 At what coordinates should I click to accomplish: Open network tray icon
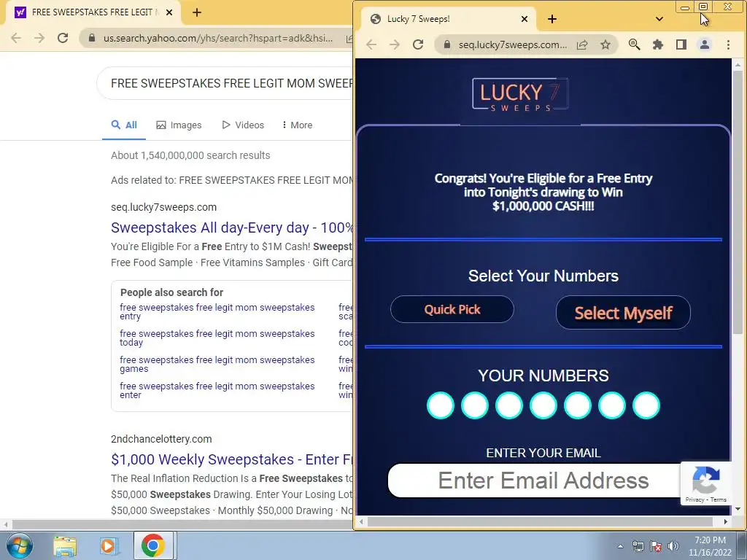pyautogui.click(x=638, y=546)
